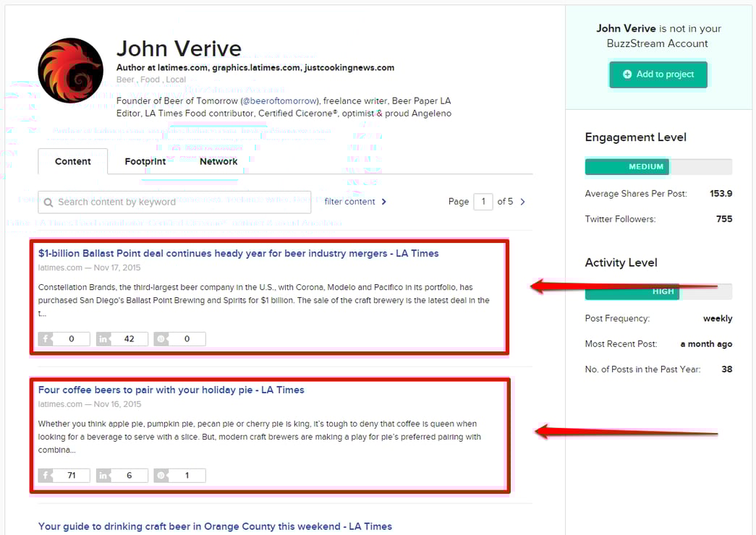The width and height of the screenshot is (756, 535).
Task: Click the Engagement Level heading
Action: pyautogui.click(x=635, y=137)
